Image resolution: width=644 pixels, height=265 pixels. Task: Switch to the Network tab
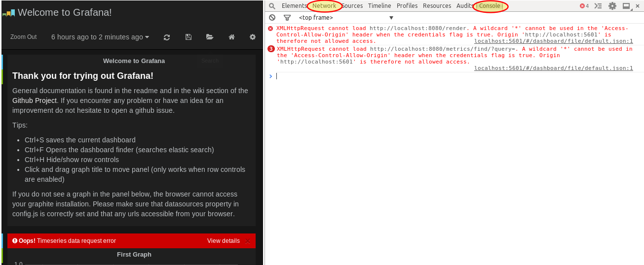[x=324, y=6]
